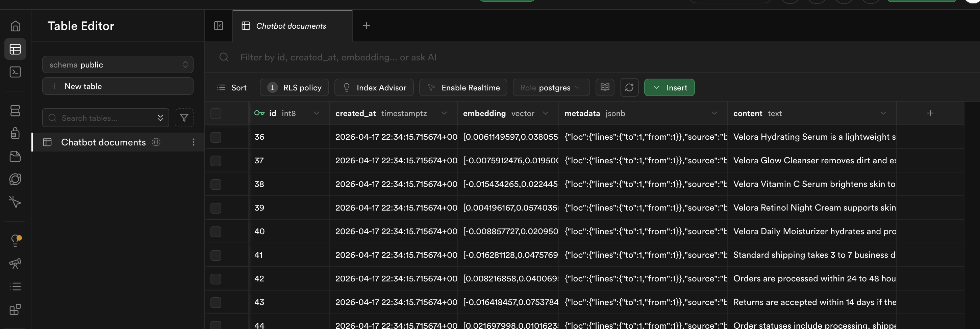Click content cell Velora Glow Cleanser

812,160
